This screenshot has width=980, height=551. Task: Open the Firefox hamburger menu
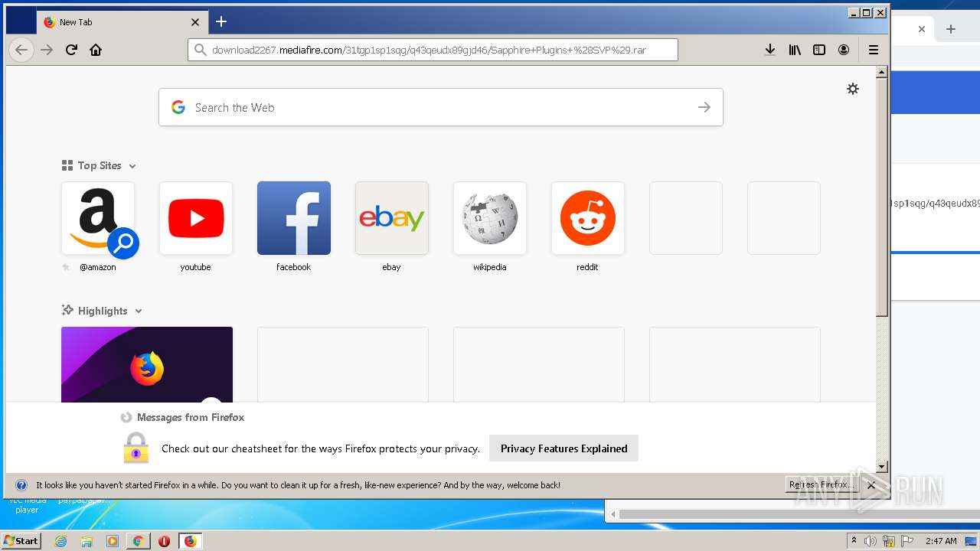click(x=874, y=50)
